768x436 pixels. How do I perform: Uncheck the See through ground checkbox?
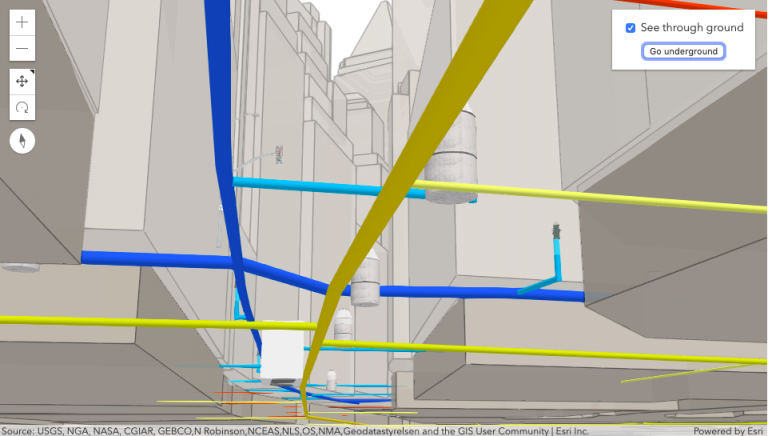(x=630, y=28)
